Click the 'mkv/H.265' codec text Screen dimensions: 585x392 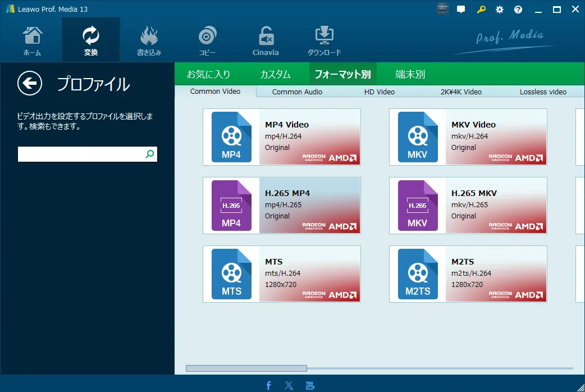(469, 204)
